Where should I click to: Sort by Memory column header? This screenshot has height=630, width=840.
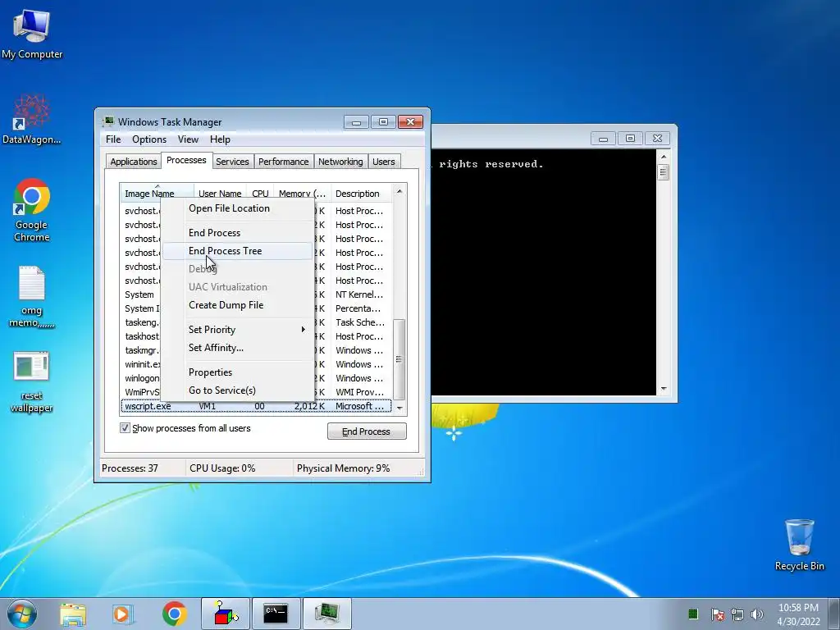tap(302, 193)
